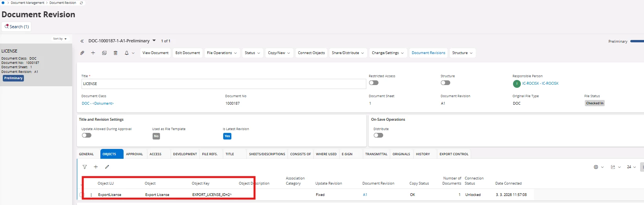The height and width of the screenshot is (205, 644).
Task: Click the export icon in Objects table
Action: point(613,167)
